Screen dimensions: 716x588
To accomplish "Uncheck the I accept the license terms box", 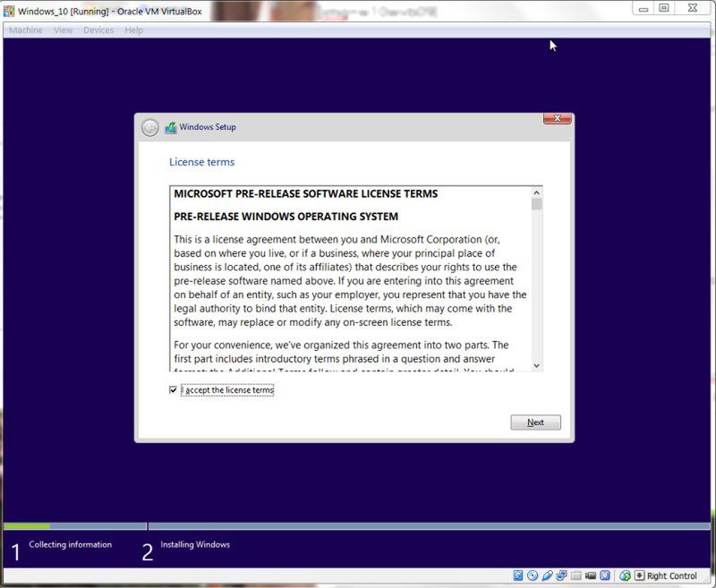I will [x=173, y=390].
